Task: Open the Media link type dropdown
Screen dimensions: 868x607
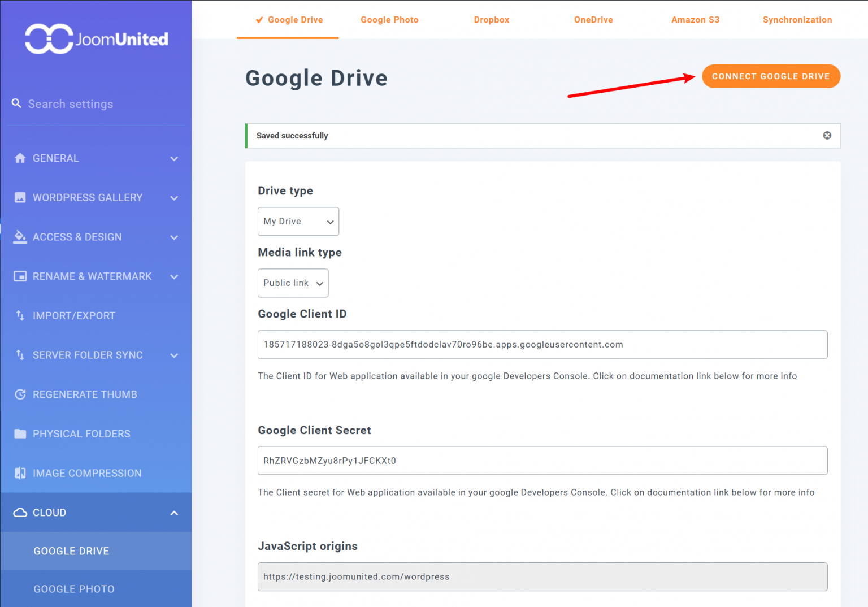Action: 293,283
